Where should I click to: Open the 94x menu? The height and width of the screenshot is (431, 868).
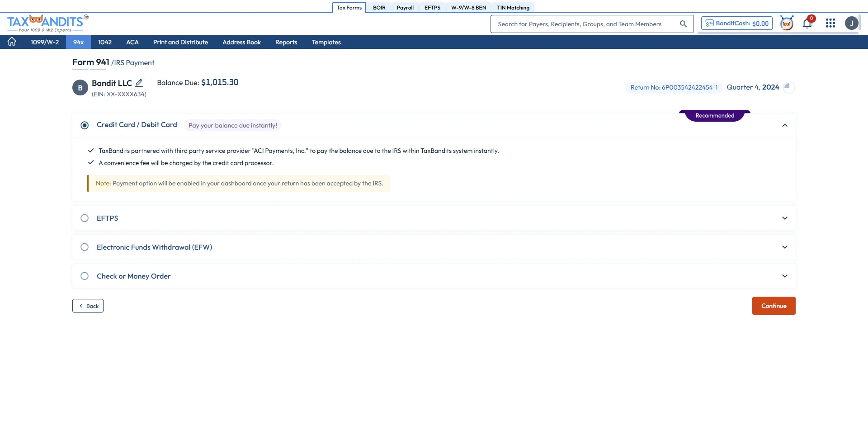(79, 42)
